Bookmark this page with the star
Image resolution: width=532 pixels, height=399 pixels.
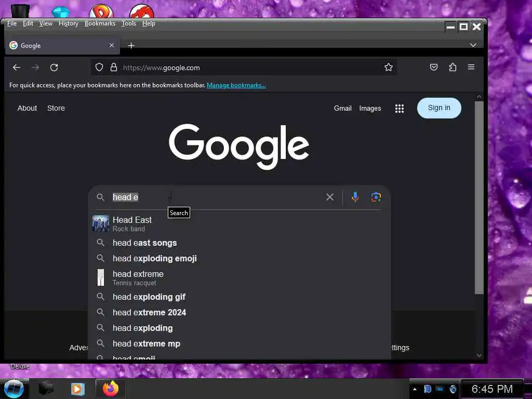pos(389,67)
